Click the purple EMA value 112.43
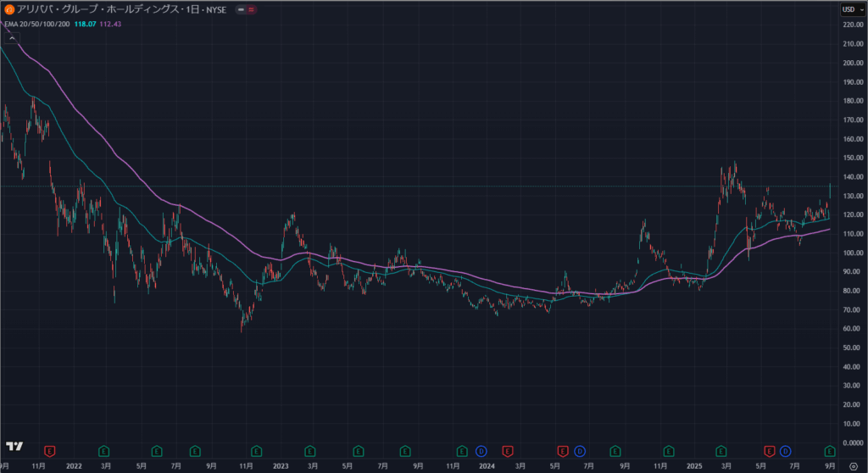 click(110, 25)
